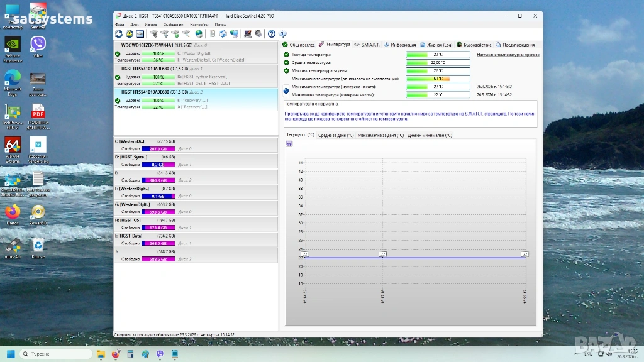Open help via blue question mark icon
The width and height of the screenshot is (644, 362).
point(272,34)
